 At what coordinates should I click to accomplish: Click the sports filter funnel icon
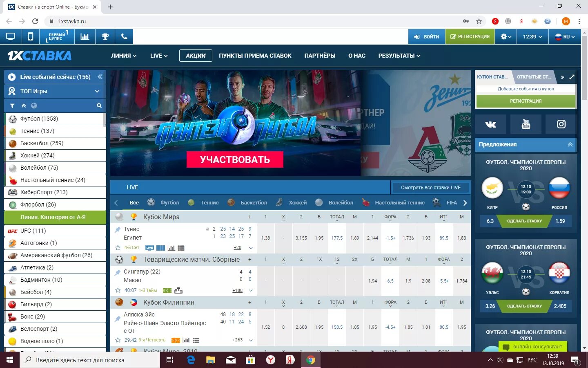pyautogui.click(x=12, y=105)
